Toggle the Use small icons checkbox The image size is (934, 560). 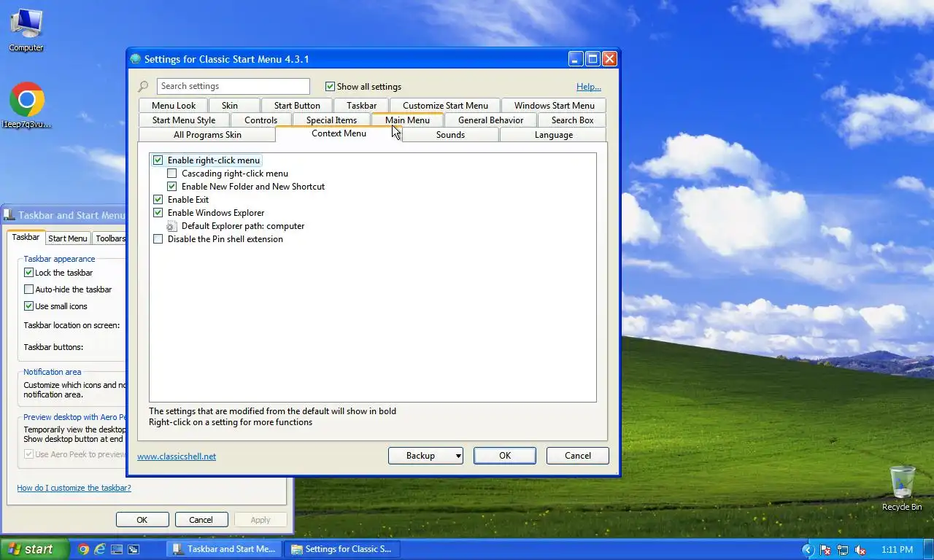pos(29,306)
